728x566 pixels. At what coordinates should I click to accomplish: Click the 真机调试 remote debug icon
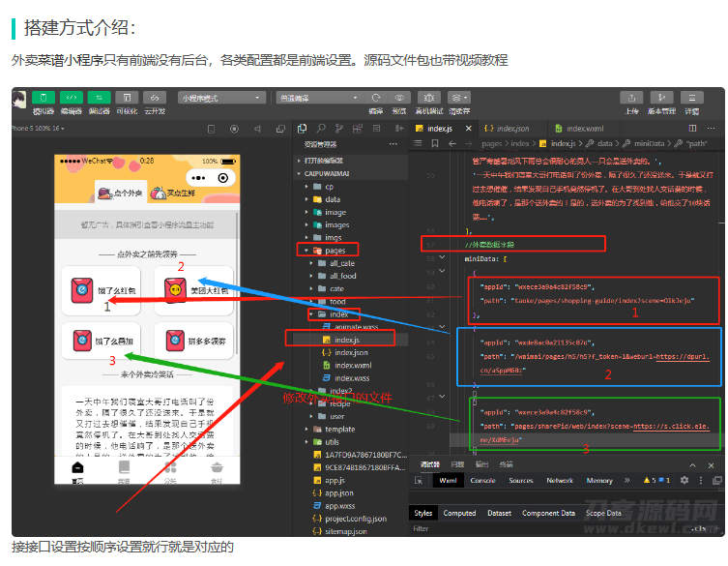click(x=428, y=98)
